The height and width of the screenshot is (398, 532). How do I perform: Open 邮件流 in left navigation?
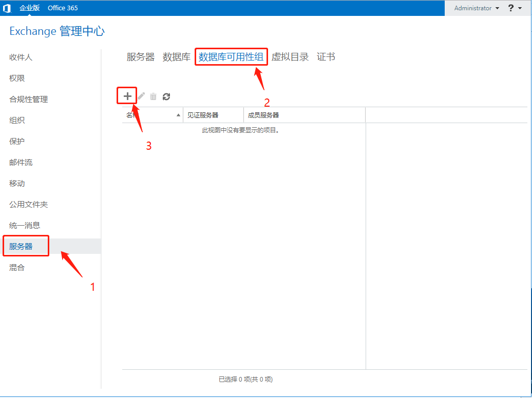pos(21,163)
